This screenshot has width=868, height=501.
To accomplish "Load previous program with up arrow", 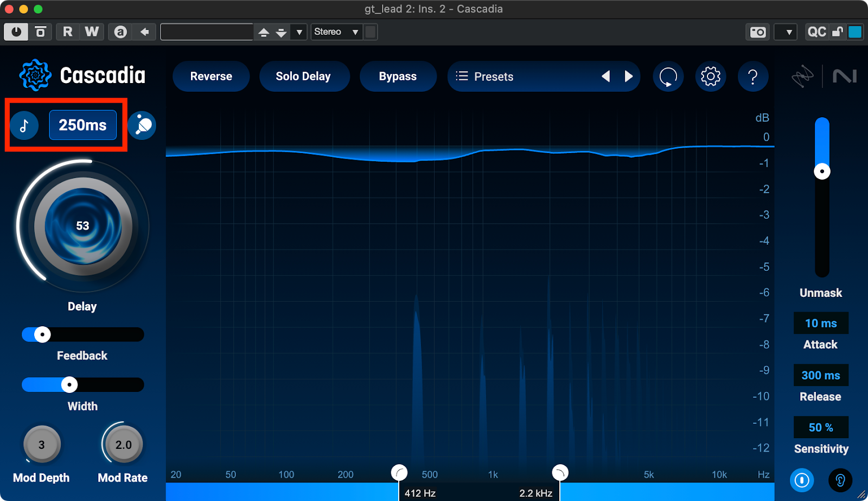I will 264,33.
